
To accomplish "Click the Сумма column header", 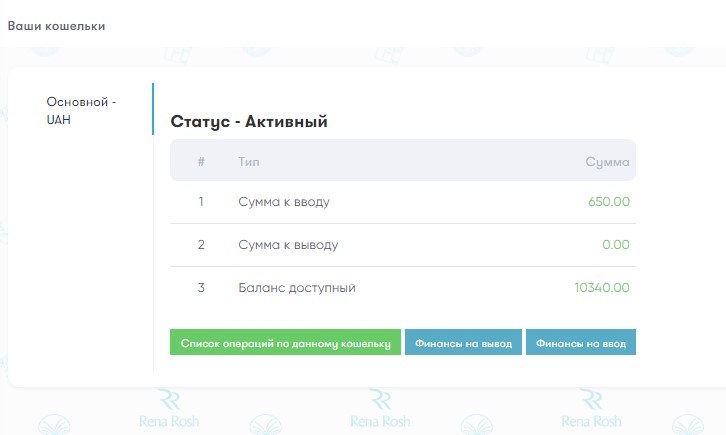I will [607, 162].
